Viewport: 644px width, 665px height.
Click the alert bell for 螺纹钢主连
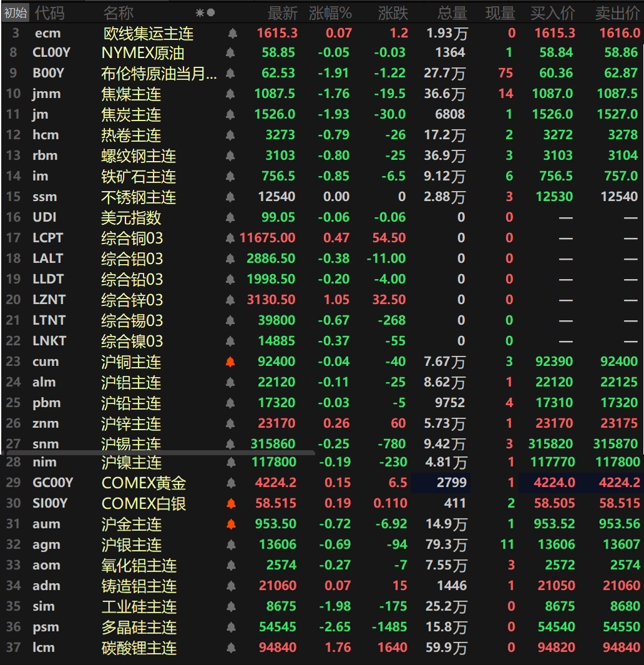pos(230,155)
